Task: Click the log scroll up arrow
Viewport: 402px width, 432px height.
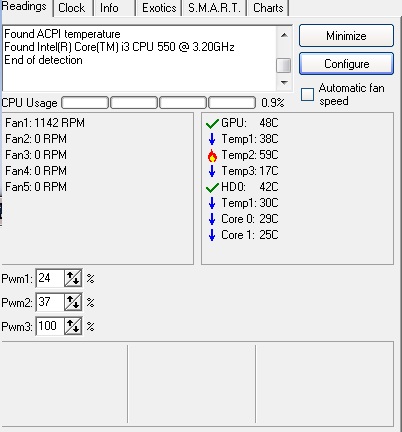Action: coord(284,35)
